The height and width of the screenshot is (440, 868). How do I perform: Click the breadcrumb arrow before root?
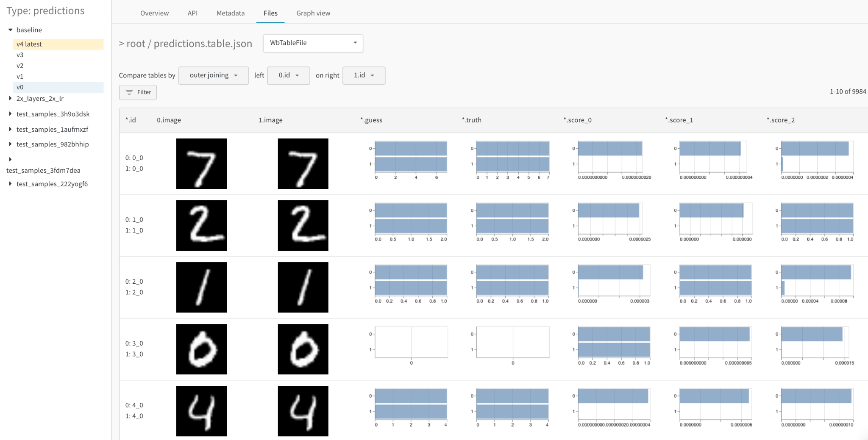pos(122,43)
